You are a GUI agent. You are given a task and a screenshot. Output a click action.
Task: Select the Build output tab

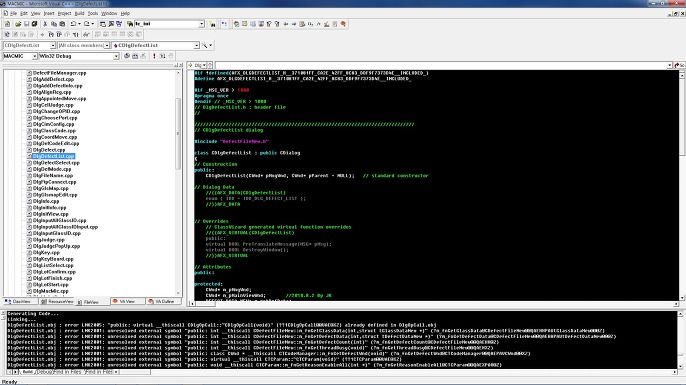28,372
